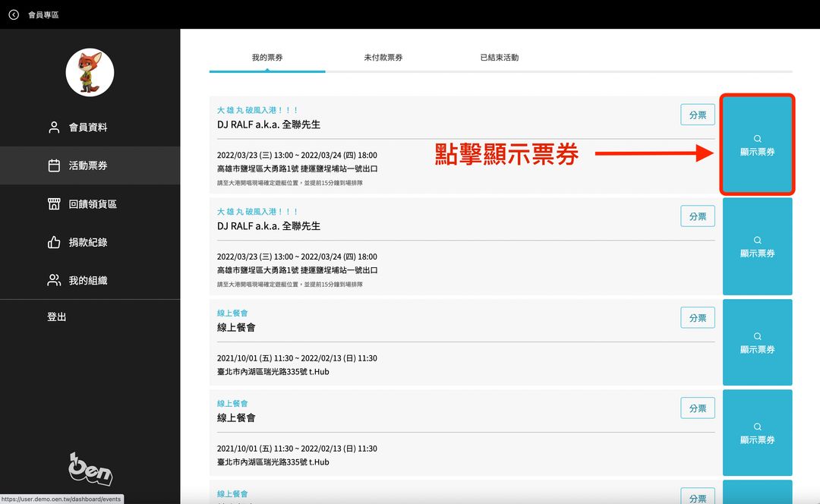Image resolution: width=820 pixels, height=504 pixels.
Task: Click the 大雄丸 破風入港 category link in first card
Action: [x=258, y=111]
